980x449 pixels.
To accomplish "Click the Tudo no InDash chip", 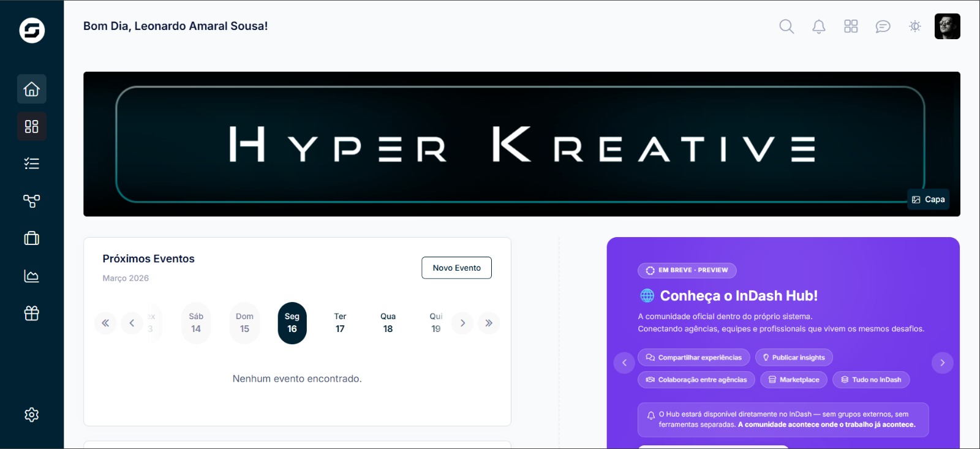I will point(871,380).
